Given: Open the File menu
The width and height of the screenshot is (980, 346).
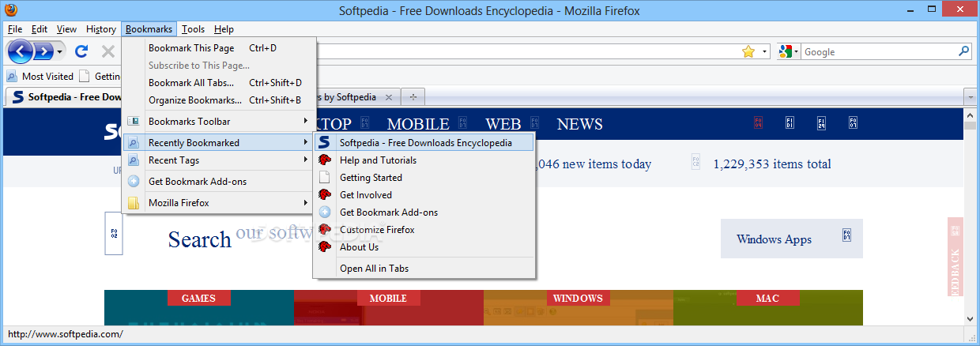Looking at the screenshot, I should [15, 29].
